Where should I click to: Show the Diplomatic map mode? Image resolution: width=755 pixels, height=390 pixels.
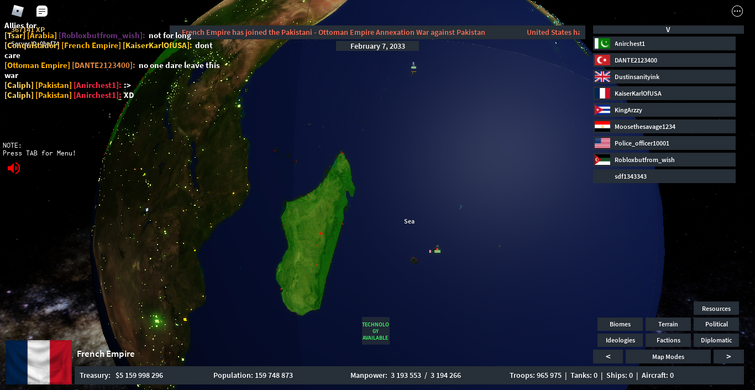click(716, 340)
